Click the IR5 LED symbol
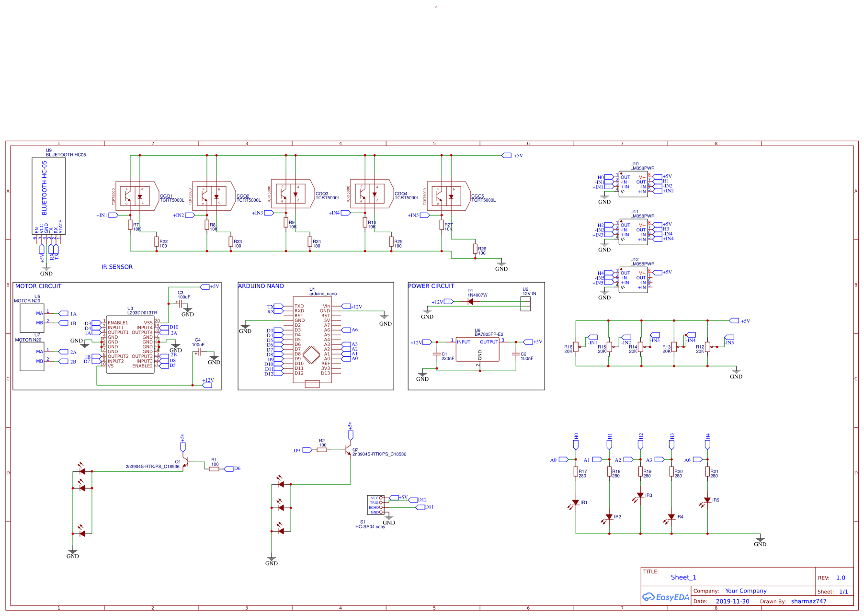The width and height of the screenshot is (864, 616). click(706, 501)
